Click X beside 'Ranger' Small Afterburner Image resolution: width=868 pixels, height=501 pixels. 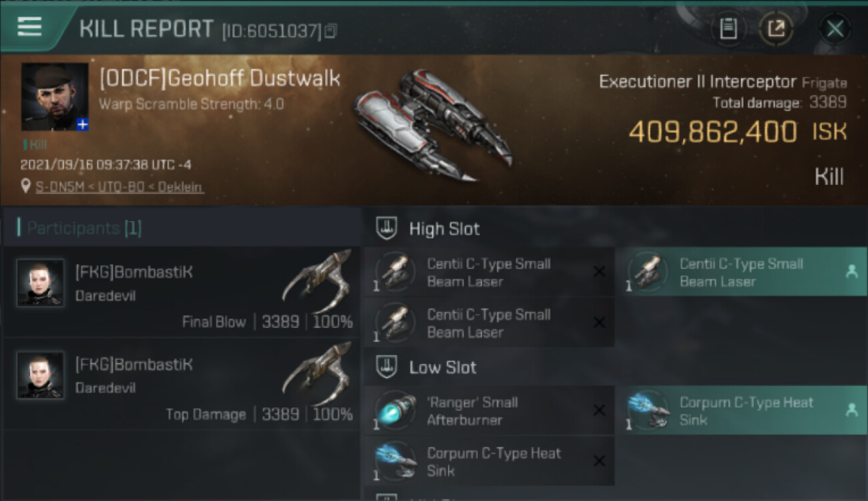coord(599,410)
